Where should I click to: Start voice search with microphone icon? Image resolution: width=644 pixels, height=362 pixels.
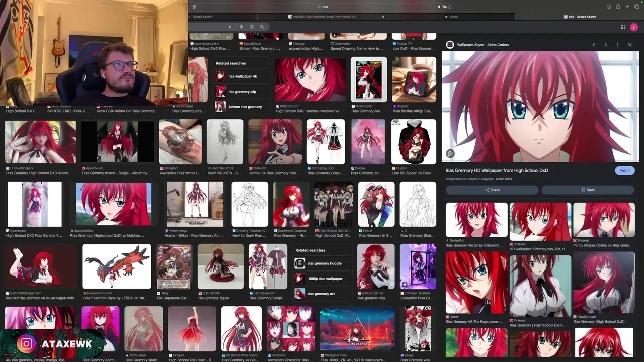[242, 27]
